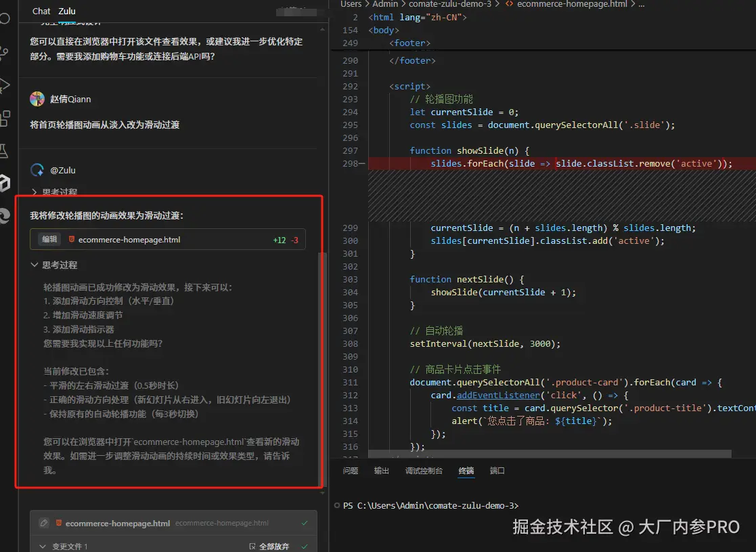Click the 'function nextSlide()' line
756x552 pixels.
click(466, 279)
